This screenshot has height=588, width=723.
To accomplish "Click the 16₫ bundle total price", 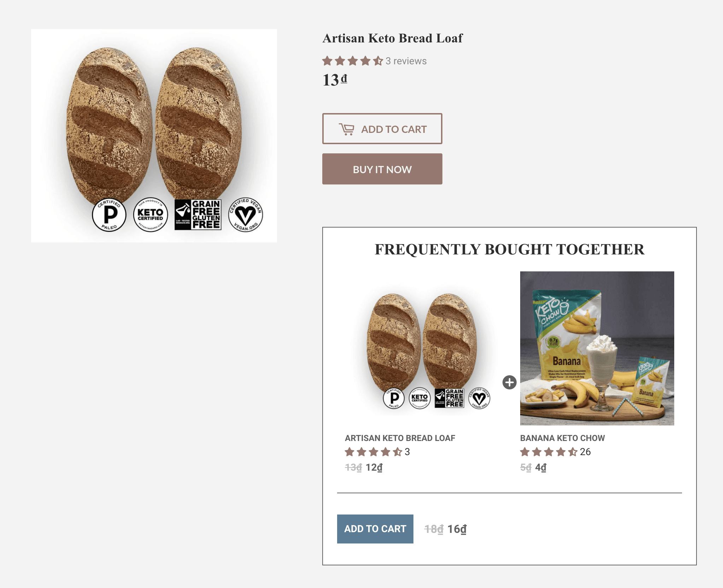I will coord(457,529).
